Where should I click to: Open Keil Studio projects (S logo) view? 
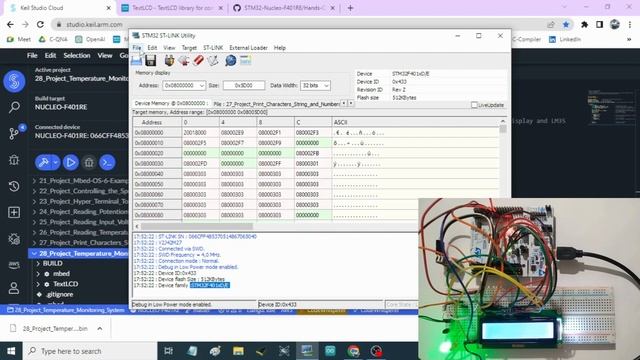pyautogui.click(x=14, y=81)
